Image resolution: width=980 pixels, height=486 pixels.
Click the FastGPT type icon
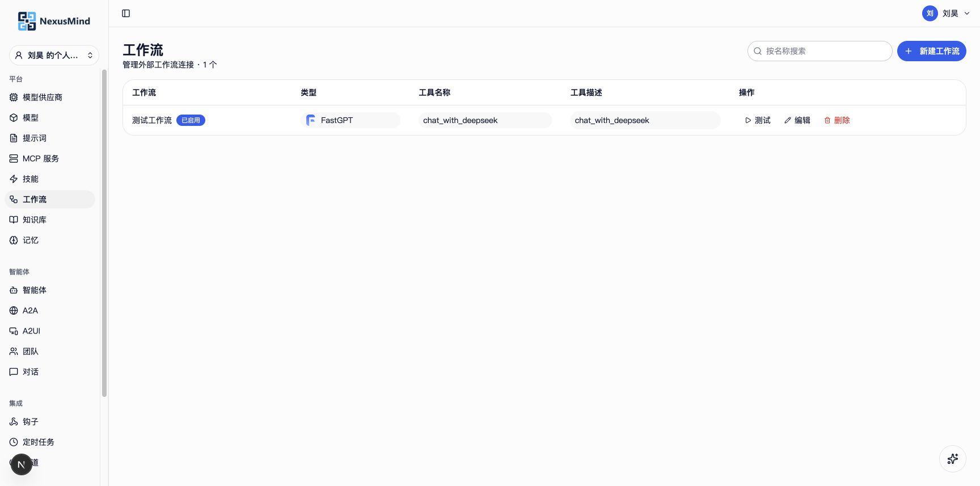tap(311, 120)
